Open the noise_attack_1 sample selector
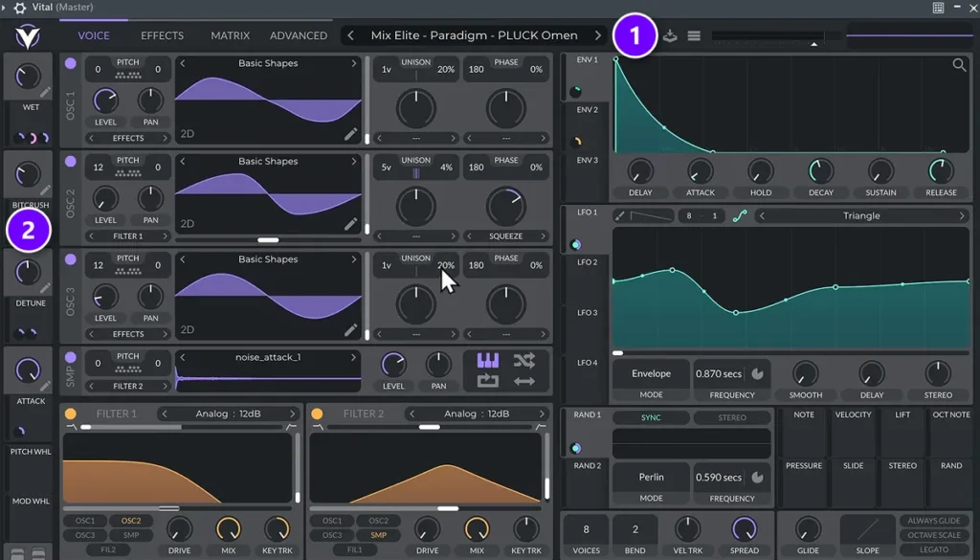The height and width of the screenshot is (560, 980). pyautogui.click(x=268, y=357)
